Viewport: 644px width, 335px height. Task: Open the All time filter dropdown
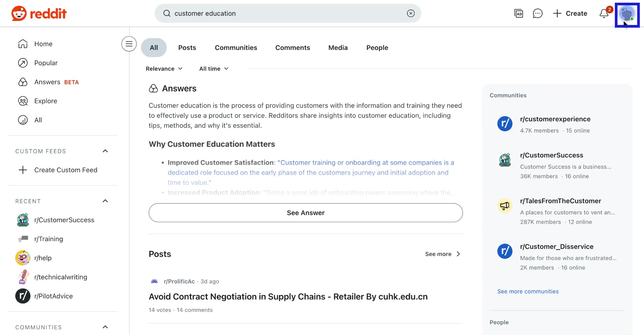click(x=214, y=69)
